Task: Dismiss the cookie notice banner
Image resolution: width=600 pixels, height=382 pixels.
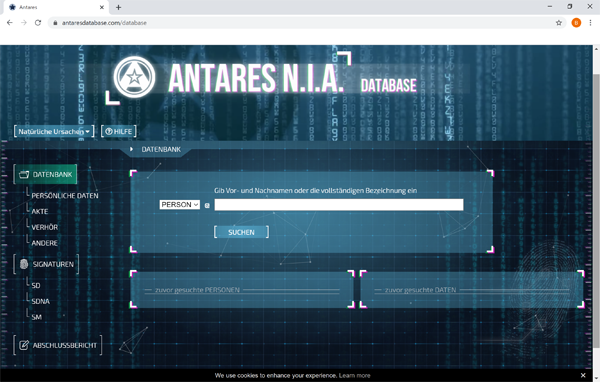Action: [583, 375]
